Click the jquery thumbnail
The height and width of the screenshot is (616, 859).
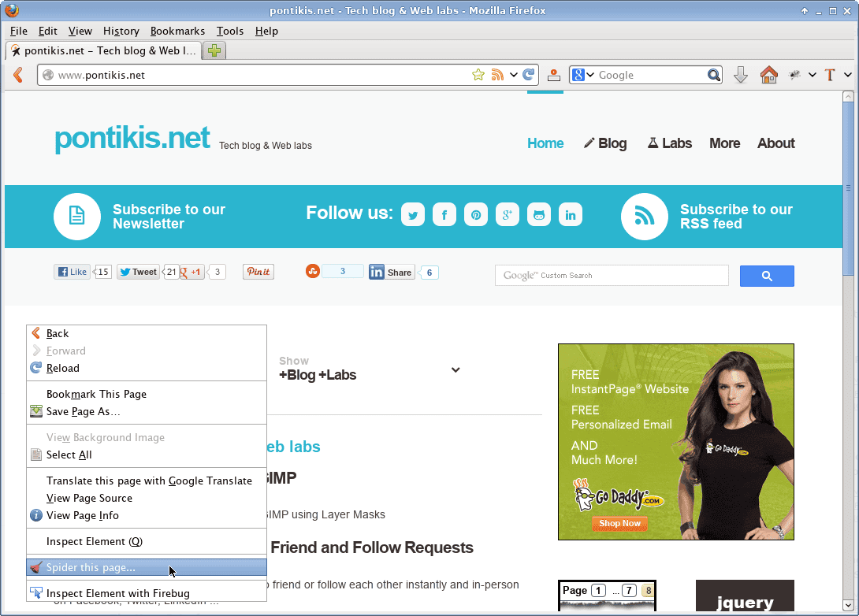click(x=745, y=596)
